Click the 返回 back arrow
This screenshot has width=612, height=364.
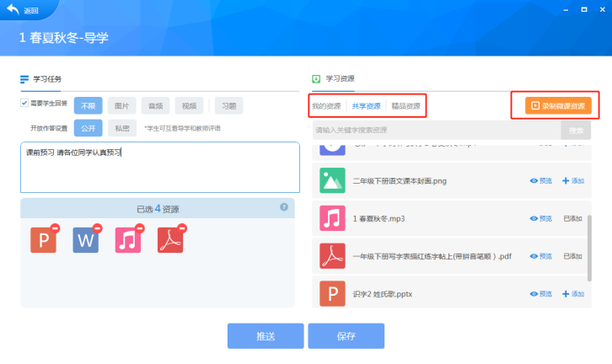coord(13,9)
